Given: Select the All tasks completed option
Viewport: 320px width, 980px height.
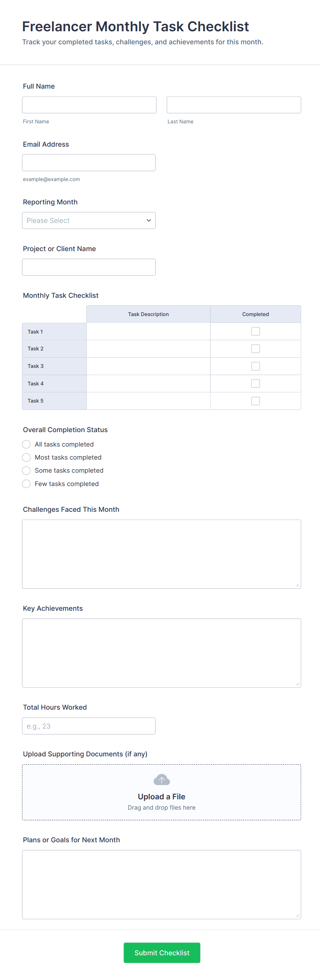Looking at the screenshot, I should tap(26, 444).
